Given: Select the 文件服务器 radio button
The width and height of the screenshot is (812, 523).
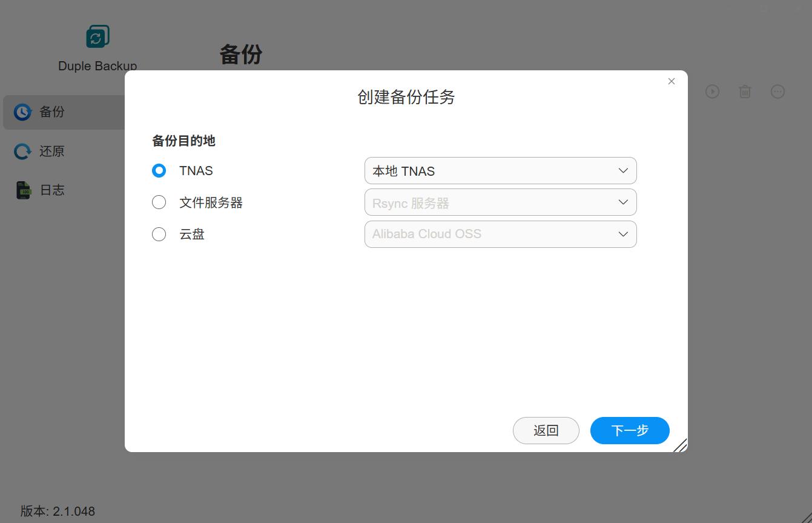Looking at the screenshot, I should point(159,202).
